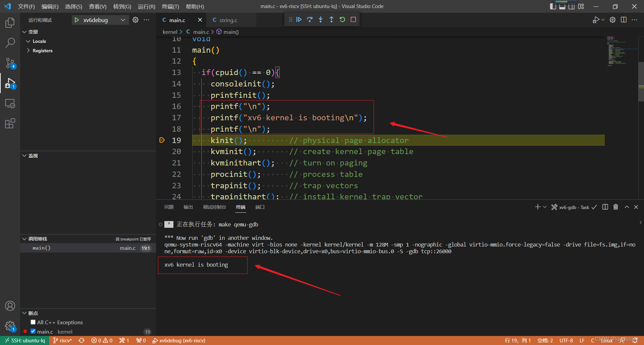Collapse the 监视 section
644x345 pixels.
click(24, 156)
